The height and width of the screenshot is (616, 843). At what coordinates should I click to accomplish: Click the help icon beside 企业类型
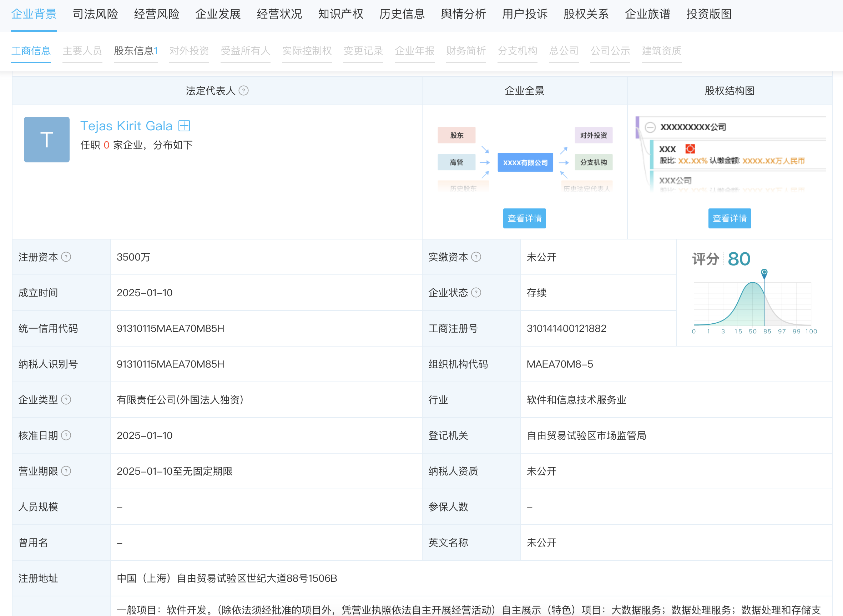point(66,400)
